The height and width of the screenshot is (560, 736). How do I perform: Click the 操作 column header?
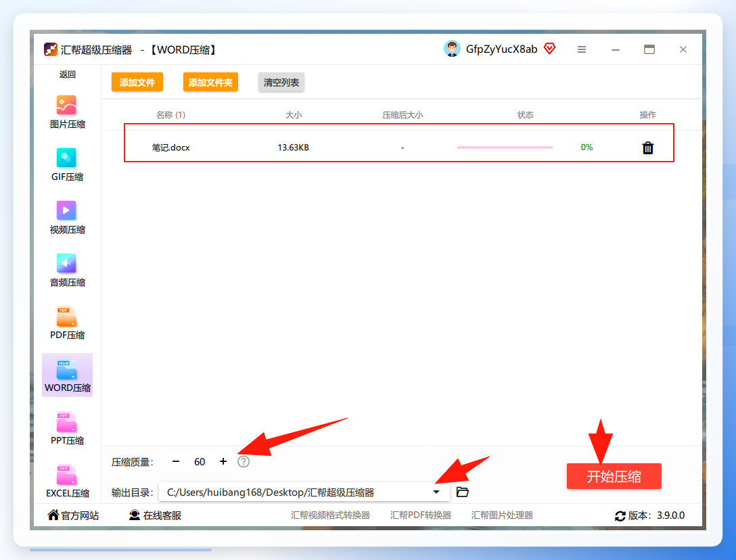[x=648, y=115]
